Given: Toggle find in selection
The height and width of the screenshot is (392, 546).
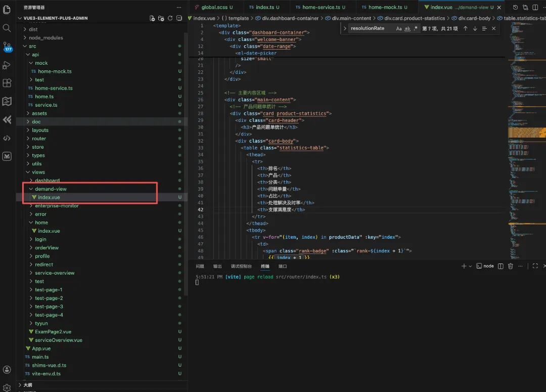Looking at the screenshot, I should pos(484,28).
